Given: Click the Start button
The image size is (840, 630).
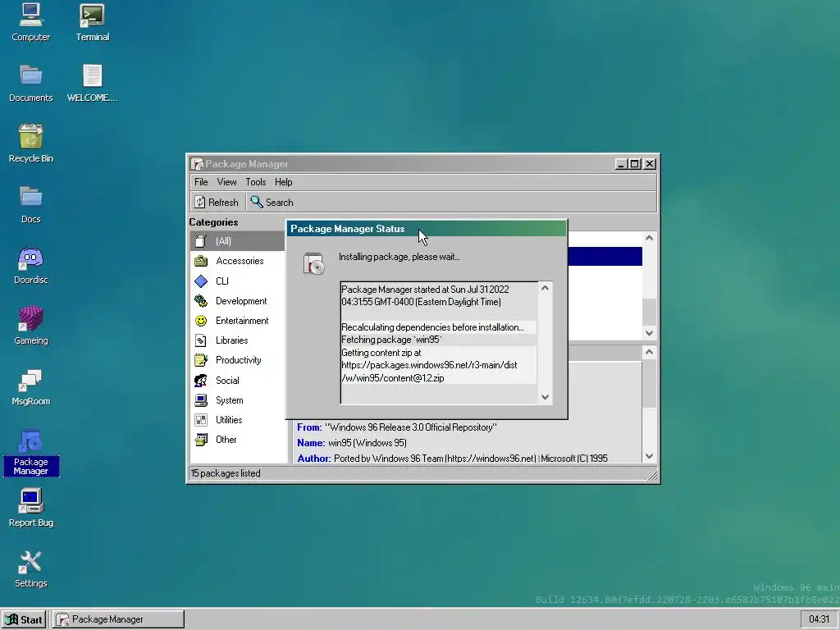Looking at the screenshot, I should point(24,619).
